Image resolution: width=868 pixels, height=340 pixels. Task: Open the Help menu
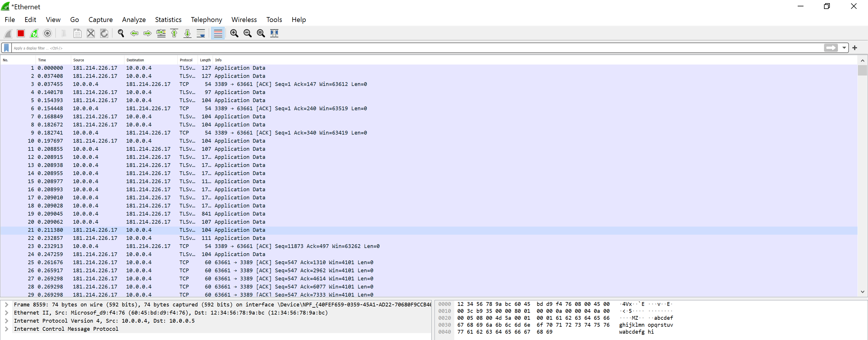tap(299, 20)
